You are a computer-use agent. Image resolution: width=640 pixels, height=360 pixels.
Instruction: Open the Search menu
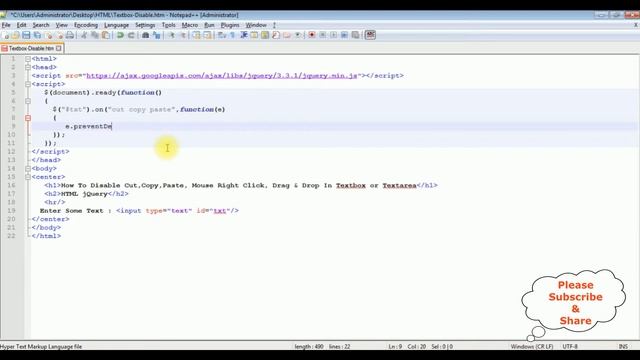pyautogui.click(x=41, y=25)
